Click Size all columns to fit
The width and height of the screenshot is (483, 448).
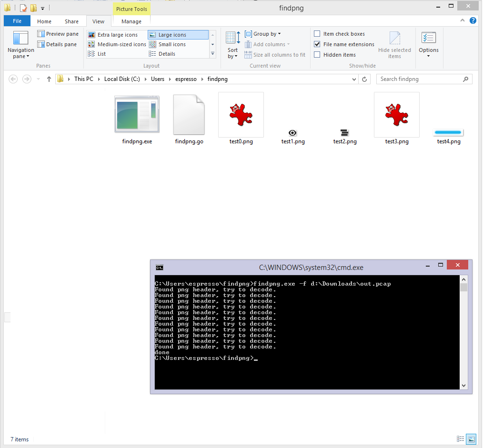[275, 55]
